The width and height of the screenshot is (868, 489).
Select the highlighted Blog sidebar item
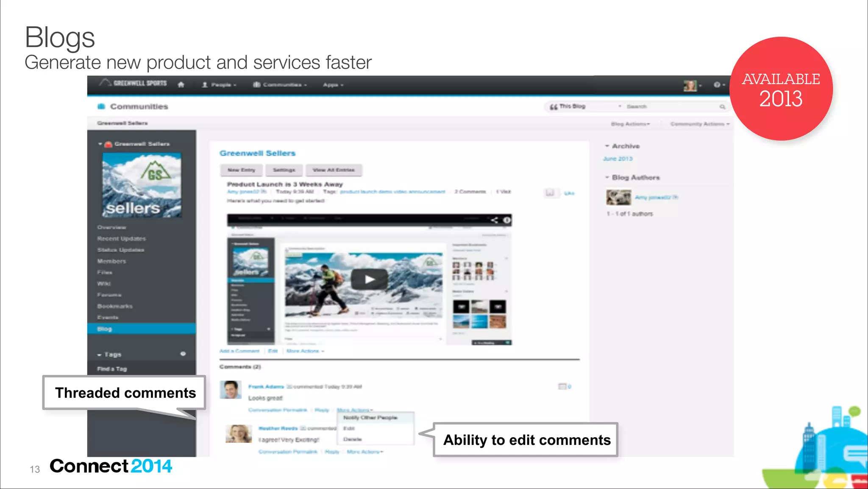(x=142, y=329)
